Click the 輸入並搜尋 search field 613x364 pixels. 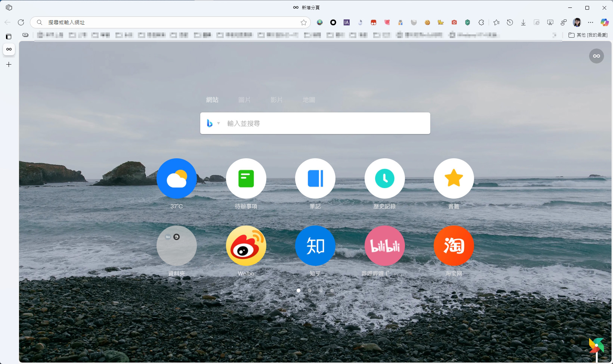pos(325,123)
